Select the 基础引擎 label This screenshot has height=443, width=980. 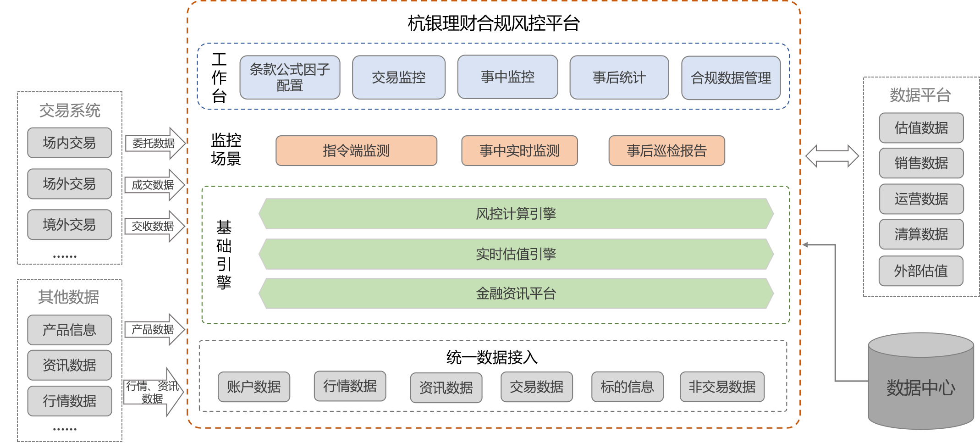point(224,255)
